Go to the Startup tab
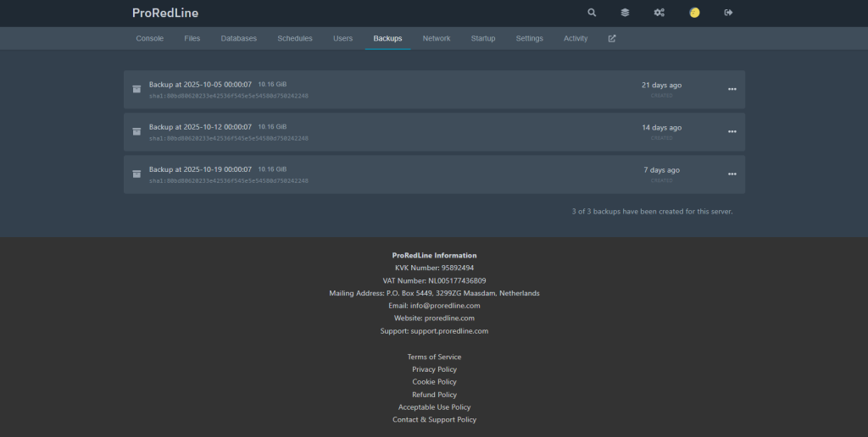Screen dimensions: 868x437 [483, 38]
